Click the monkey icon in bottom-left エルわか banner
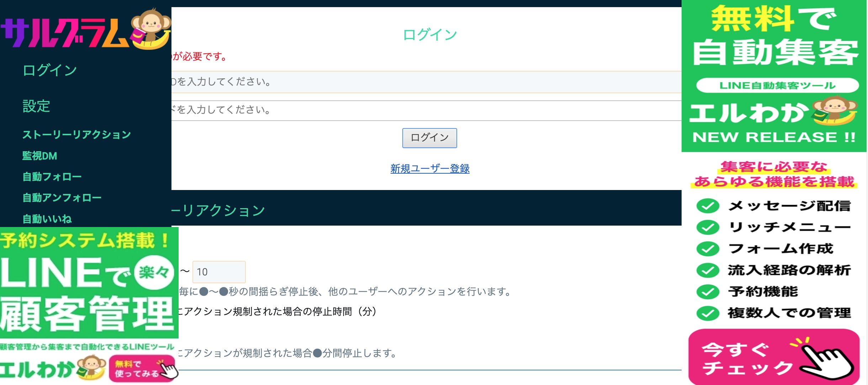 point(92,368)
